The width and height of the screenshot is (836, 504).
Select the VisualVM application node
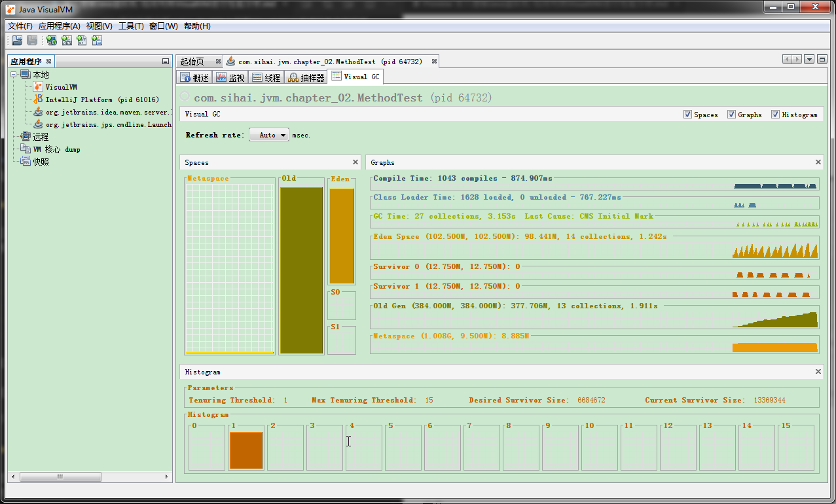point(60,87)
